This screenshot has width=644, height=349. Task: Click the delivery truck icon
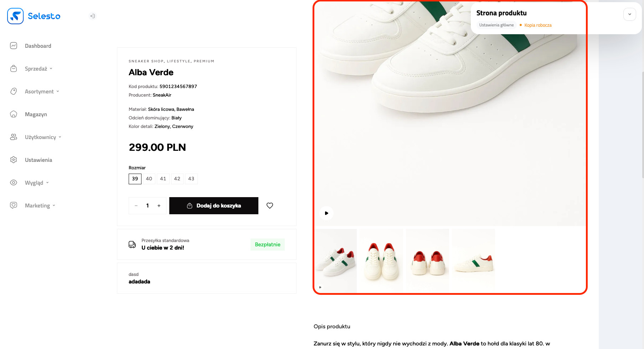132,245
